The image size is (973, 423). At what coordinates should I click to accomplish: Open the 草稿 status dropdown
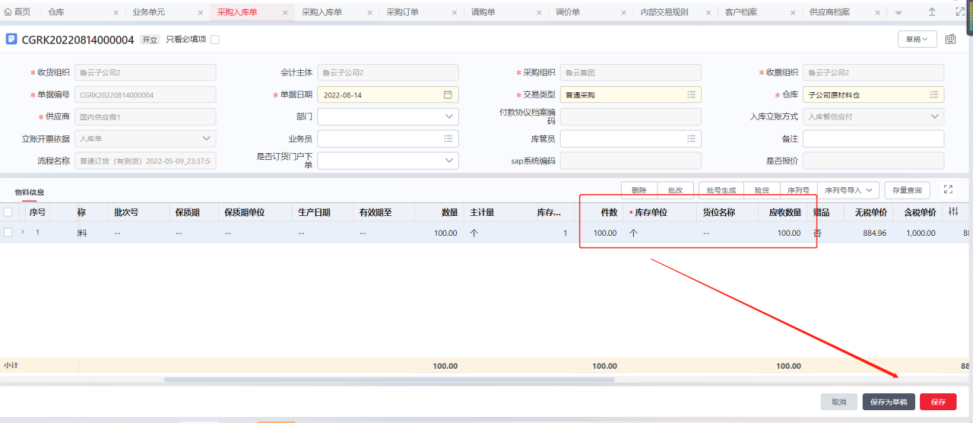coord(917,39)
